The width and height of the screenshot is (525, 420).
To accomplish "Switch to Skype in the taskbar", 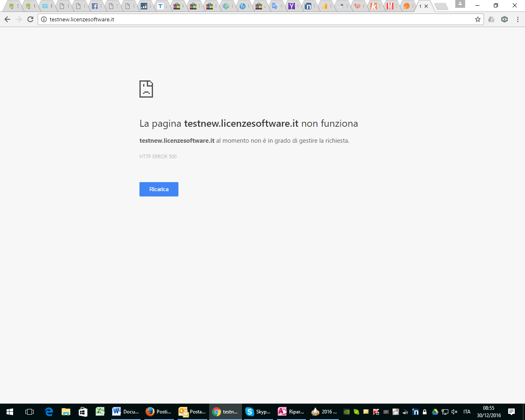I will pyautogui.click(x=258, y=412).
